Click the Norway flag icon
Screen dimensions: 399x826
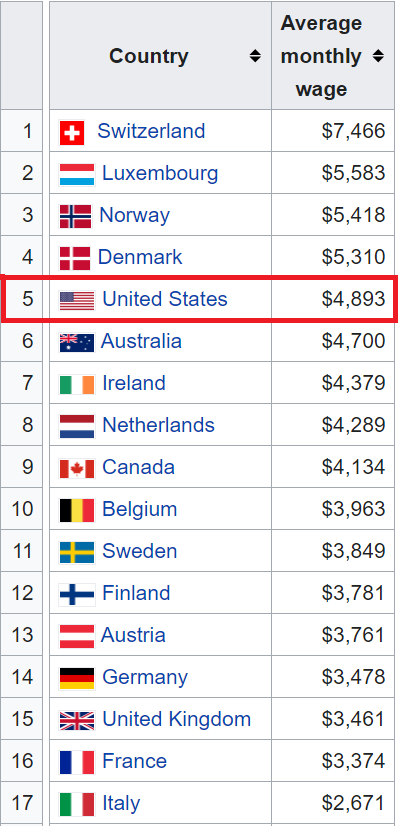pos(75,217)
